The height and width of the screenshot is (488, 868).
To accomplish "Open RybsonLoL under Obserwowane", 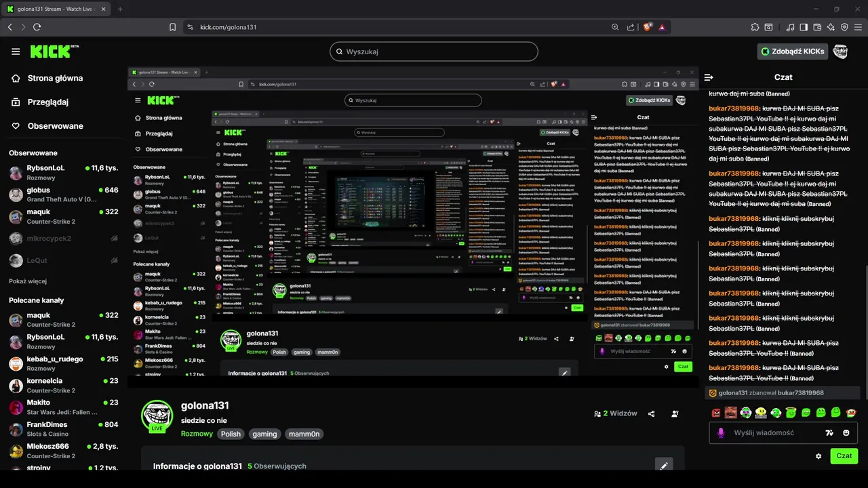I will click(64, 172).
